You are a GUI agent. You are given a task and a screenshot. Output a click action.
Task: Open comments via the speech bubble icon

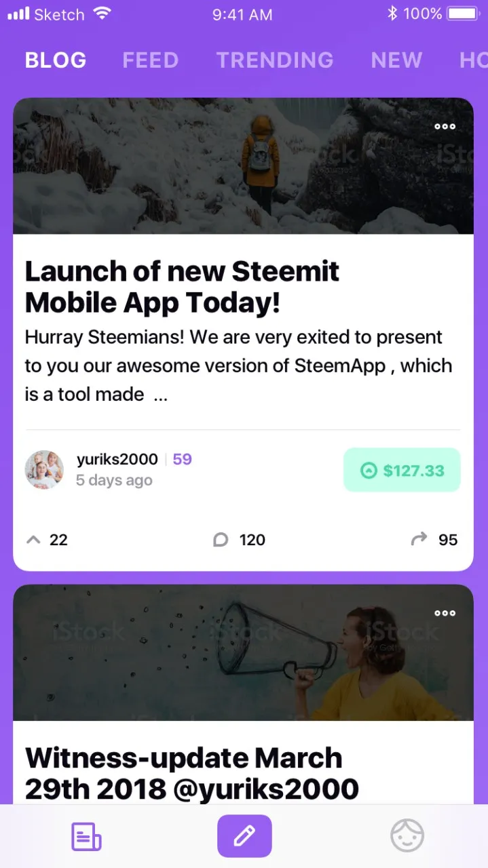221,540
